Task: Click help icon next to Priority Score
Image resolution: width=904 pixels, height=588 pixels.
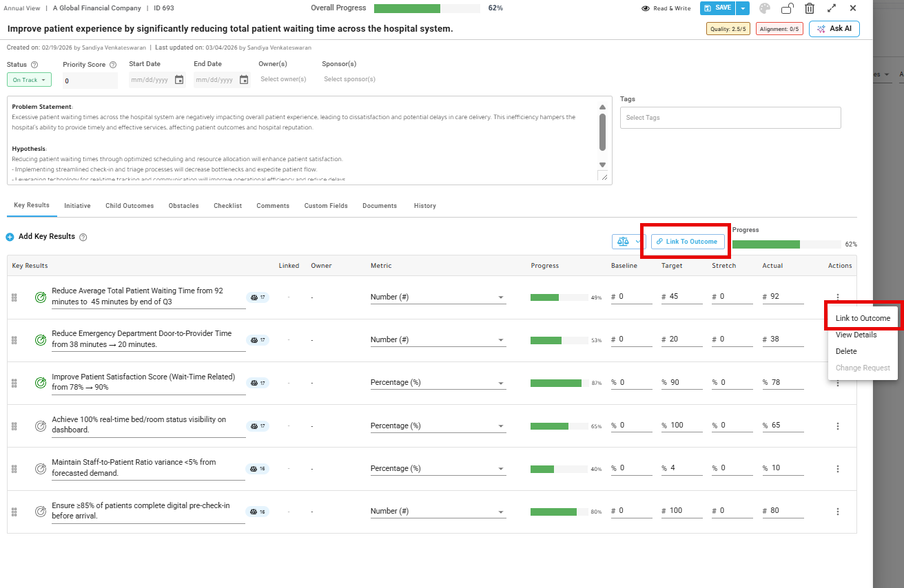Action: tap(113, 65)
